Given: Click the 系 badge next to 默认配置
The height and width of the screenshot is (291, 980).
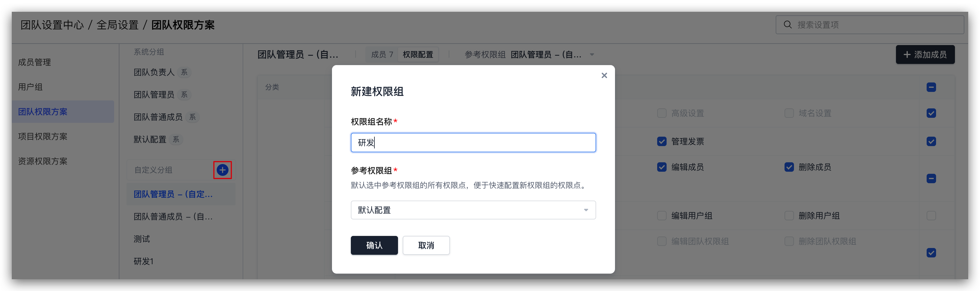Looking at the screenshot, I should (x=176, y=139).
